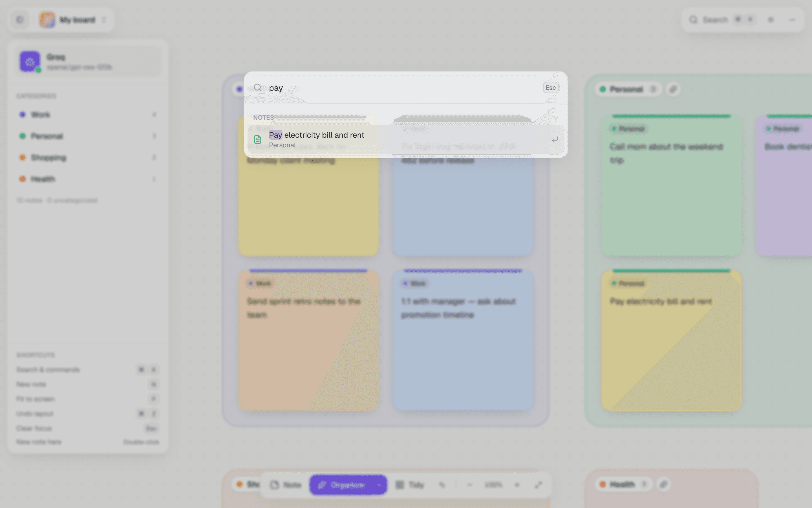Select the Health category in the sidebar

88,179
